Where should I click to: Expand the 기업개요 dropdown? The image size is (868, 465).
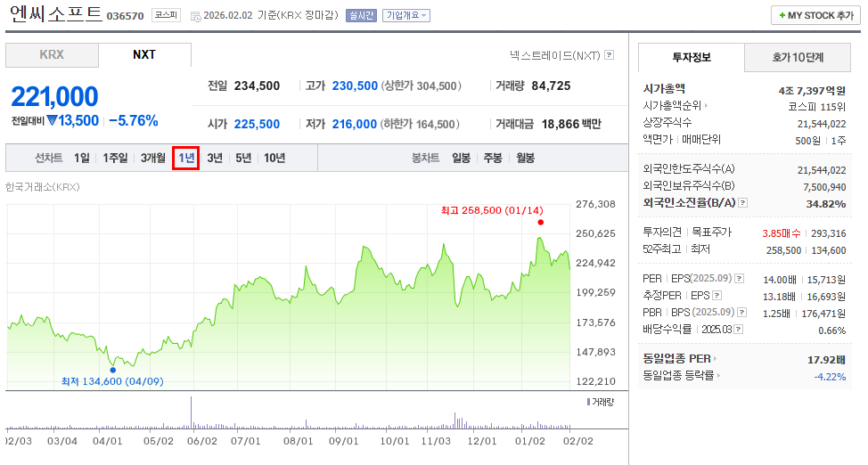(406, 15)
